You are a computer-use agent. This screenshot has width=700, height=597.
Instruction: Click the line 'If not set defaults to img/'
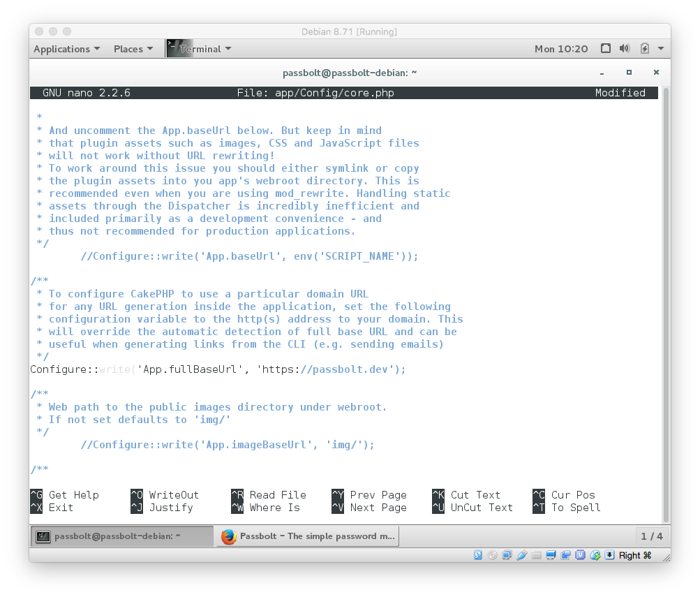(x=133, y=419)
